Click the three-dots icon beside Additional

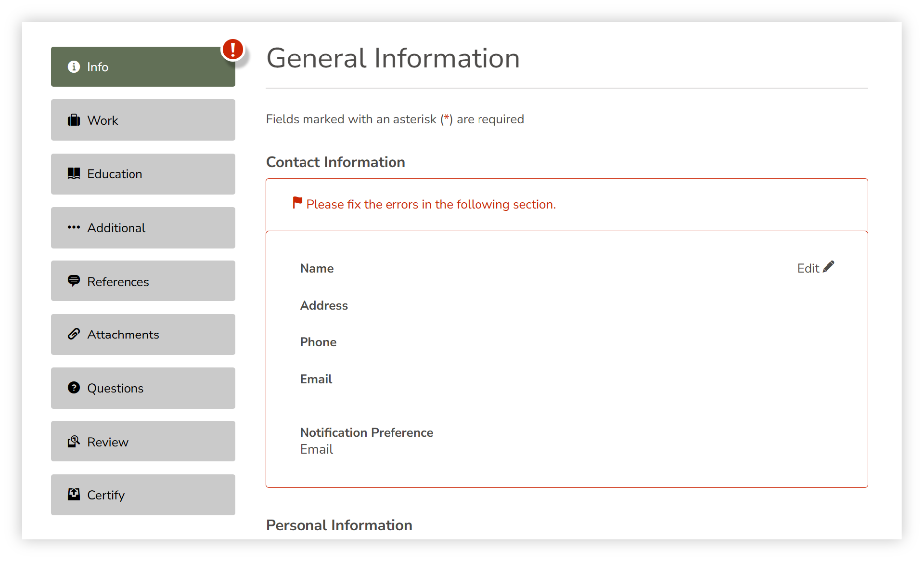[74, 227]
